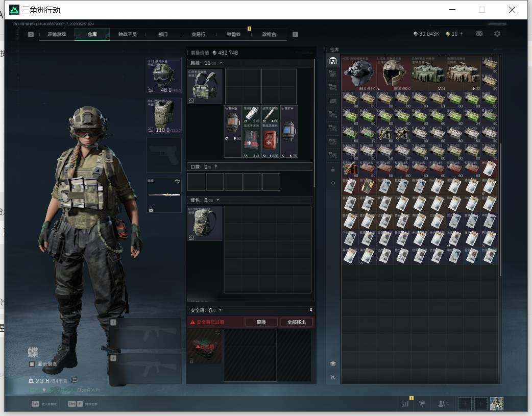Pin the safe box panel
The width and height of the screenshot is (532, 416).
[310, 310]
